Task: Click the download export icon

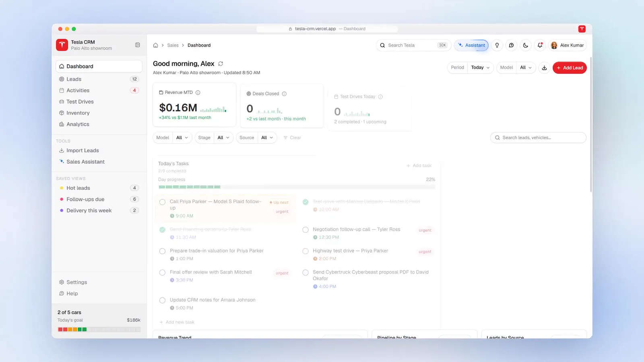Action: [544, 68]
